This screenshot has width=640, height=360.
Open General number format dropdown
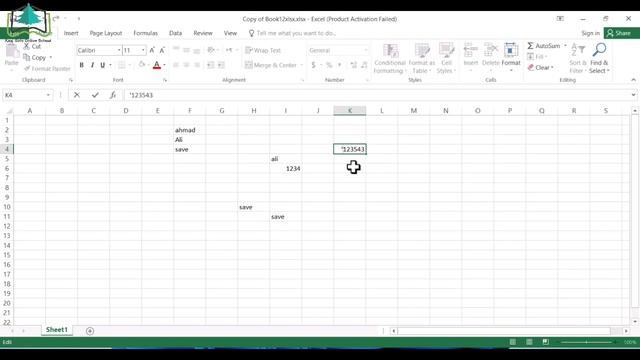click(x=365, y=50)
